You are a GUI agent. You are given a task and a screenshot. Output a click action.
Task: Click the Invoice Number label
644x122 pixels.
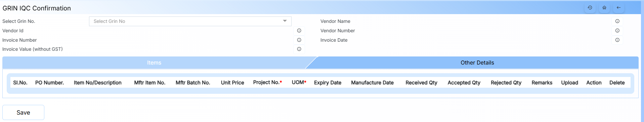tap(19, 40)
